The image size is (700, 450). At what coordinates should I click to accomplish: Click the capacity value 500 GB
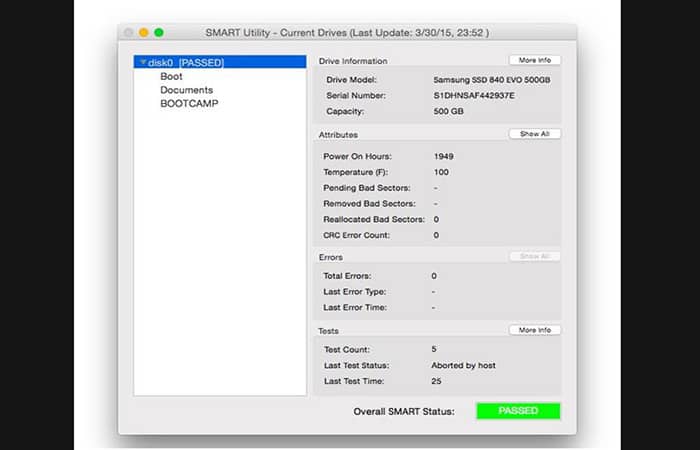449,111
